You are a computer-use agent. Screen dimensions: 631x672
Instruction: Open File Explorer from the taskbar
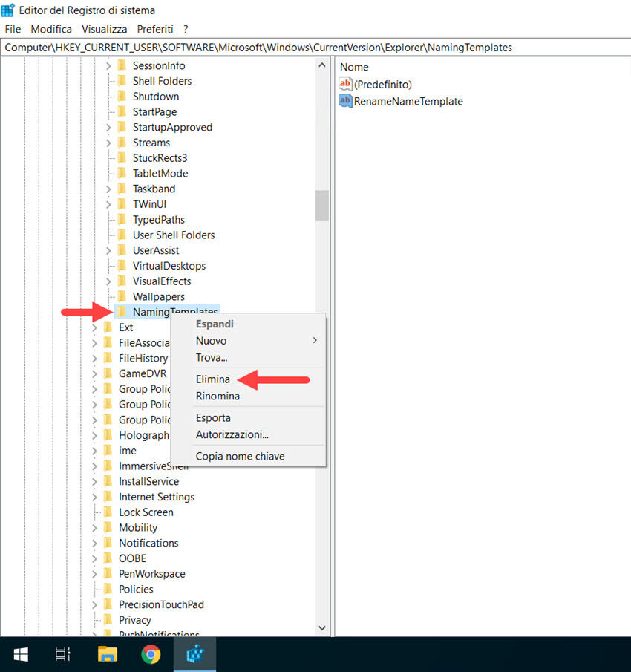(x=108, y=654)
